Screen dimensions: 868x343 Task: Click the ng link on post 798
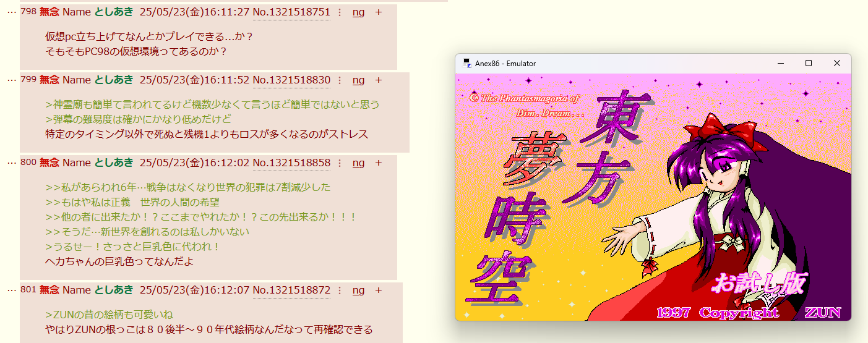[358, 12]
